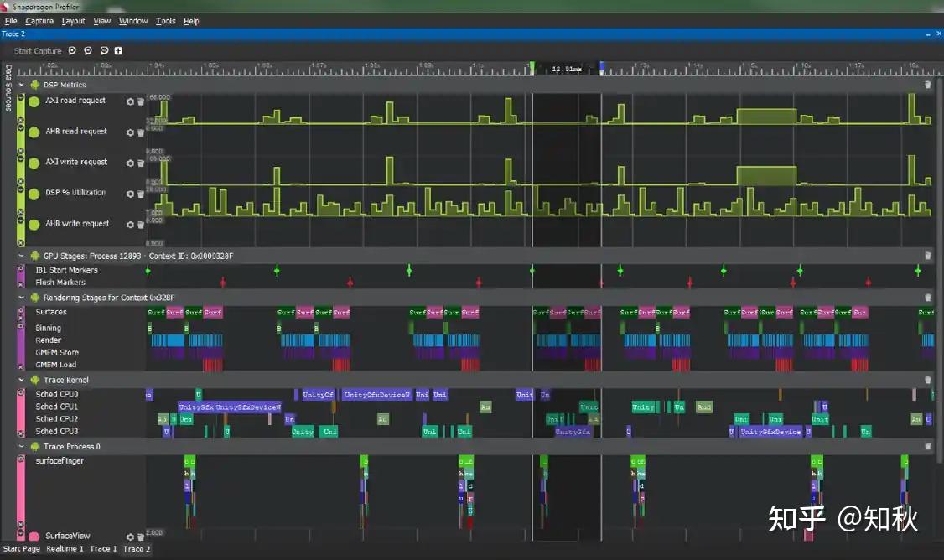
Task: Collapse Rendering Stages for Context 0x328F
Action: pos(20,297)
